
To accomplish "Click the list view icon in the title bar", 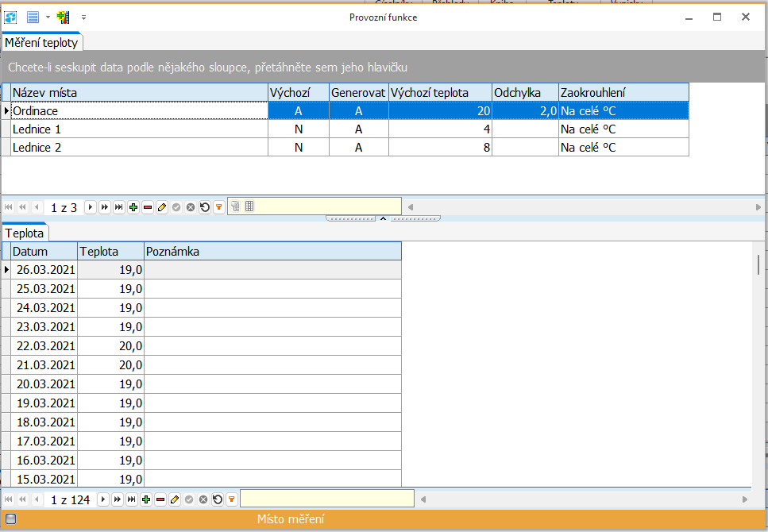I will (x=33, y=17).
